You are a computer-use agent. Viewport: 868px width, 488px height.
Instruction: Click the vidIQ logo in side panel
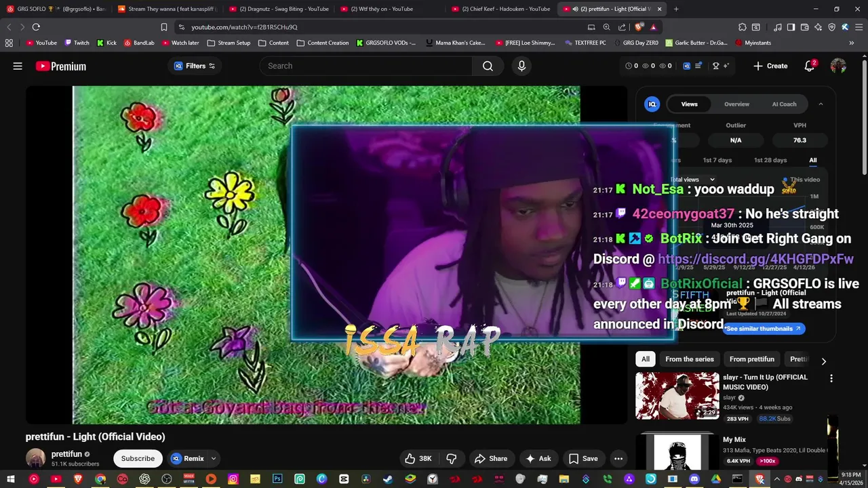click(x=652, y=104)
